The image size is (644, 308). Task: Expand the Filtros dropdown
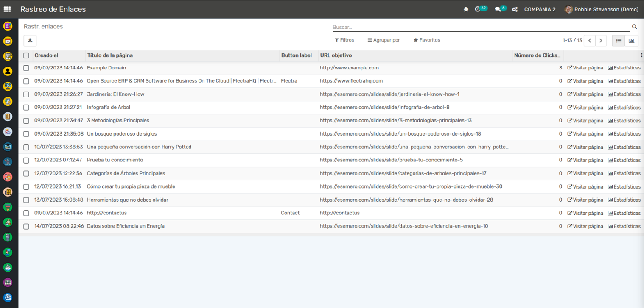tap(344, 40)
